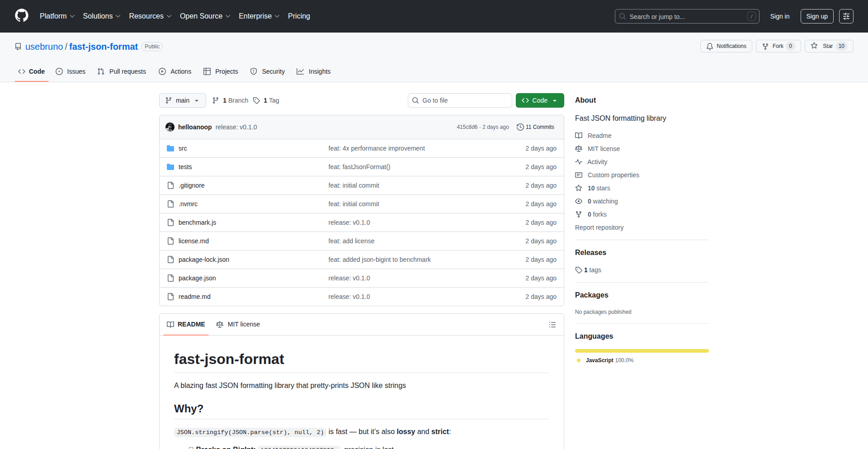Select the README tab in file viewer
The width and height of the screenshot is (868, 449).
tap(186, 324)
